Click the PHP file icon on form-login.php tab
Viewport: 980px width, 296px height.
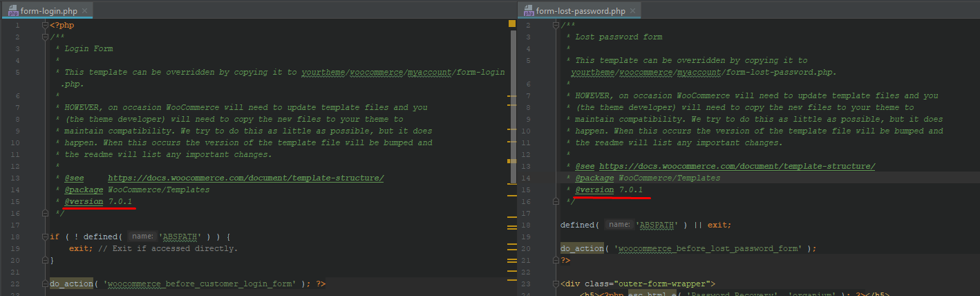pyautogui.click(x=12, y=10)
